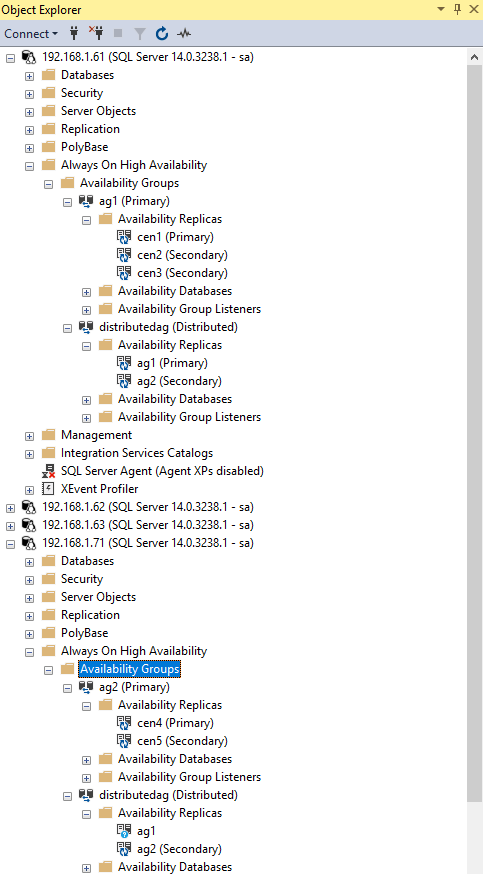Viewport: 483px width, 874px height.
Task: Expand Databases under server 192.168.1.61
Action: pyautogui.click(x=30, y=76)
